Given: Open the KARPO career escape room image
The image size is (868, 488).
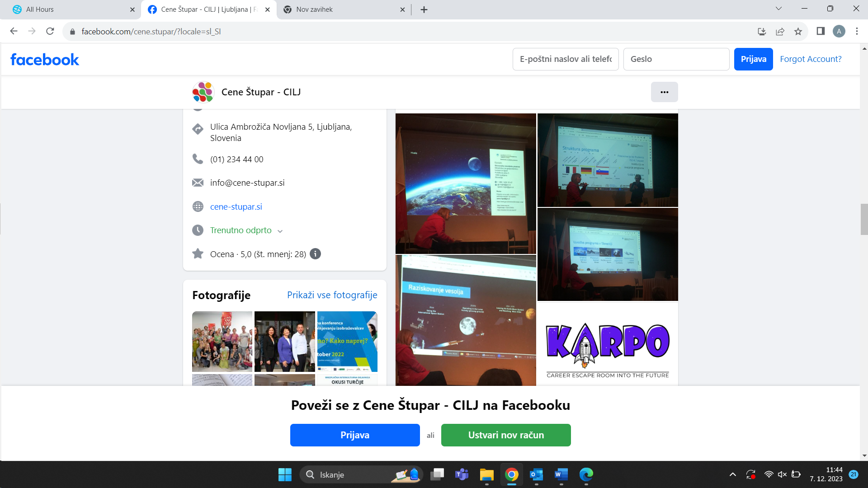Looking at the screenshot, I should pyautogui.click(x=608, y=344).
